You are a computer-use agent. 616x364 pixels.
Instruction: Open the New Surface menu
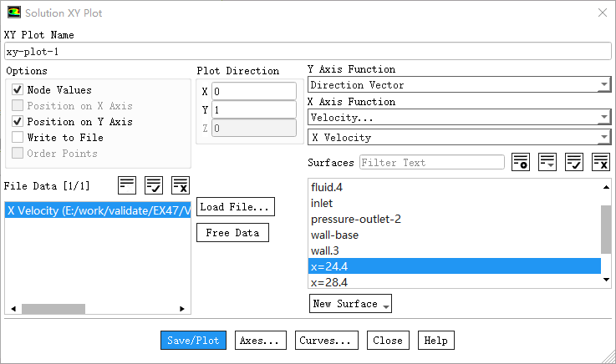(x=350, y=304)
